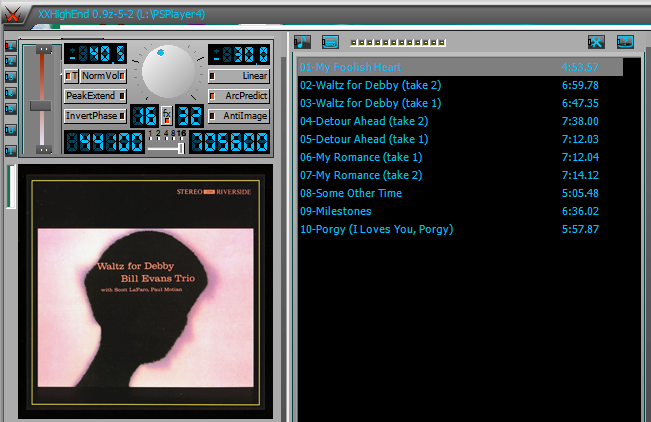Select track 04-Detour Ahead (take 2)
This screenshot has width=651, height=422.
(x=460, y=121)
